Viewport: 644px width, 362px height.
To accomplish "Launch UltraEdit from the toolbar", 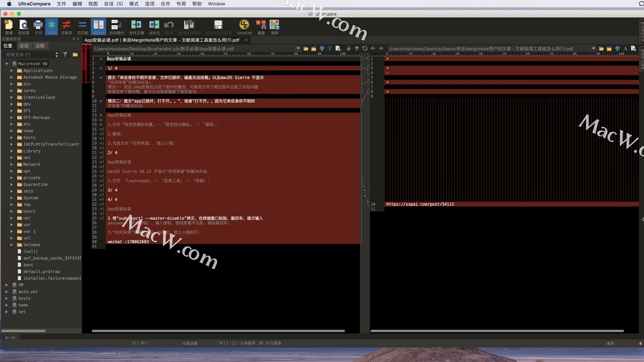I will pos(244,27).
